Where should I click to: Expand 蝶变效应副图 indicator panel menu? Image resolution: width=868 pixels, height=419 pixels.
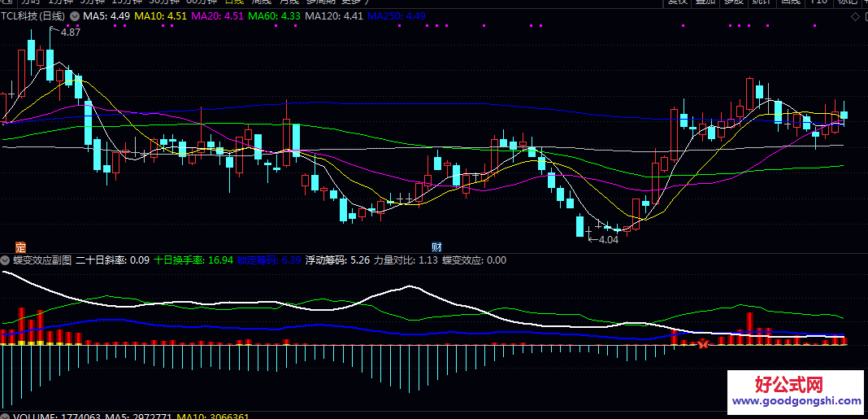[x=5, y=260]
